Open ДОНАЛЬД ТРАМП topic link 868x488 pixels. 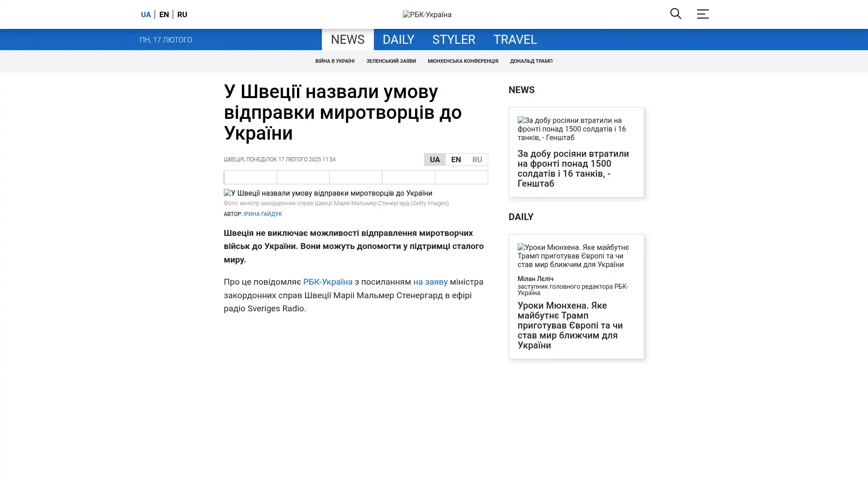531,61
